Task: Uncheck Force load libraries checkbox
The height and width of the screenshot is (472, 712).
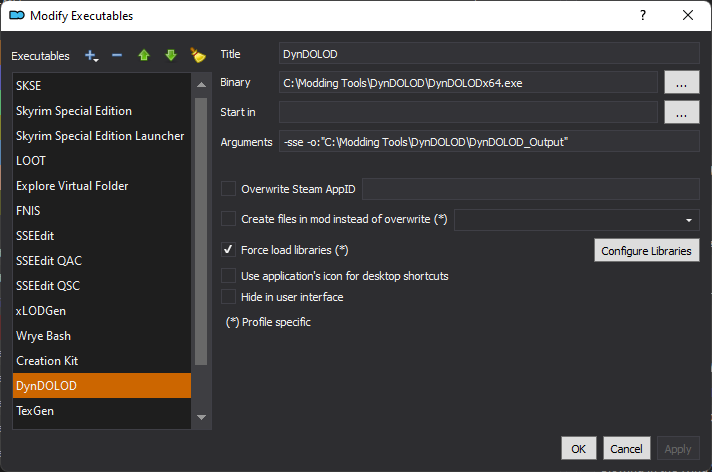Action: 229,249
